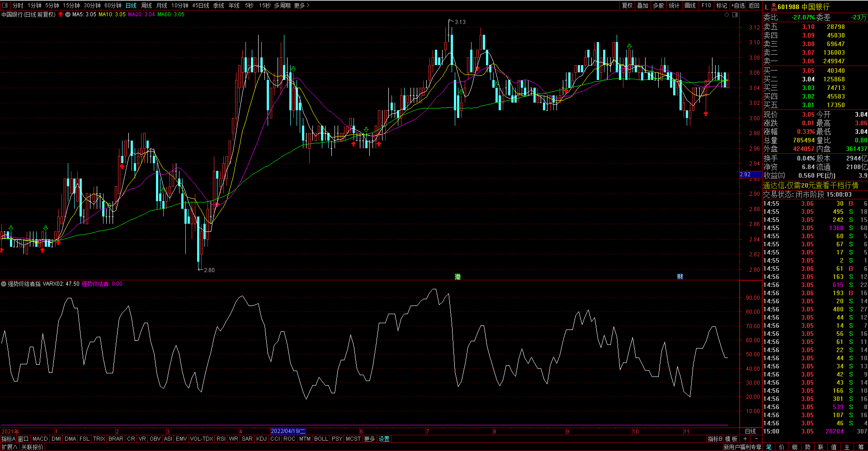Image resolution: width=868 pixels, height=452 pixels.
Task: Switch to 月线 monthly chart
Action: coord(162,5)
